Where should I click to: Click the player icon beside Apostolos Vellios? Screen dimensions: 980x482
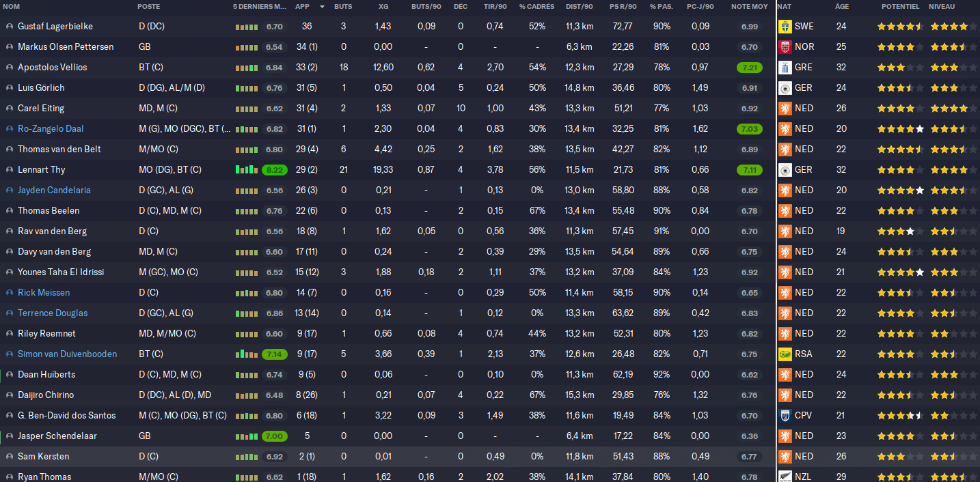[x=10, y=68]
